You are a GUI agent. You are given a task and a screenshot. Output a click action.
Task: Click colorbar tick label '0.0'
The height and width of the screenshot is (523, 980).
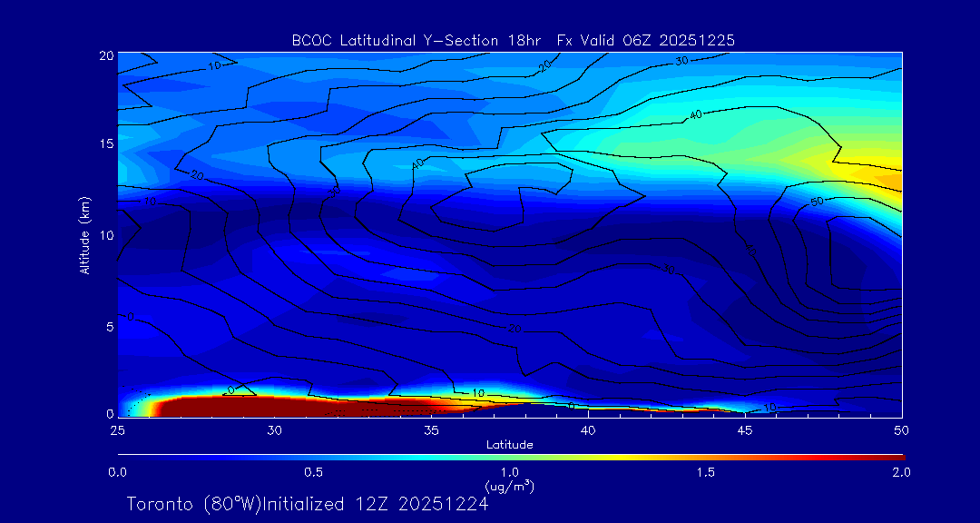(x=118, y=472)
